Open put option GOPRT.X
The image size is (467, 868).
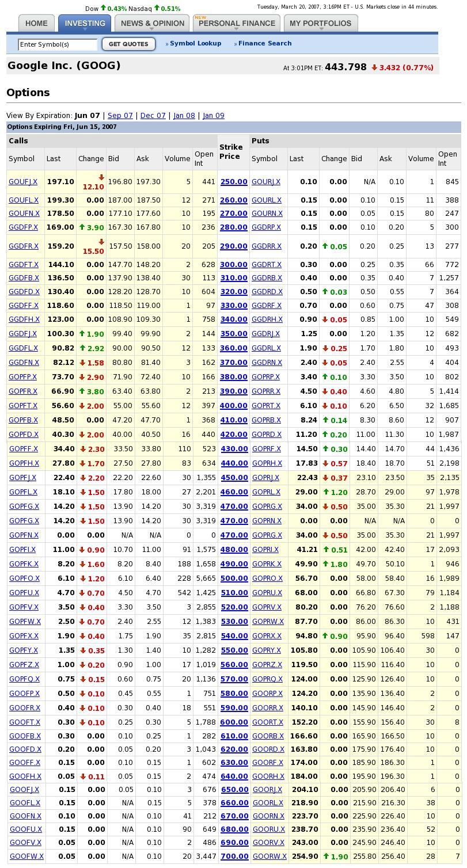[x=266, y=406]
